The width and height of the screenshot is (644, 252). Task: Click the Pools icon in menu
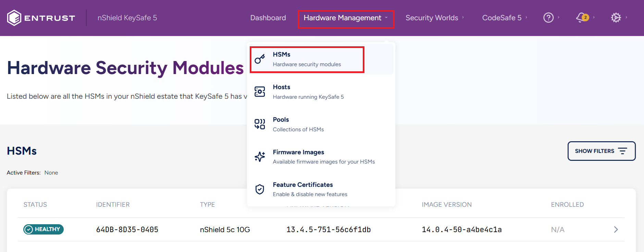[260, 124]
